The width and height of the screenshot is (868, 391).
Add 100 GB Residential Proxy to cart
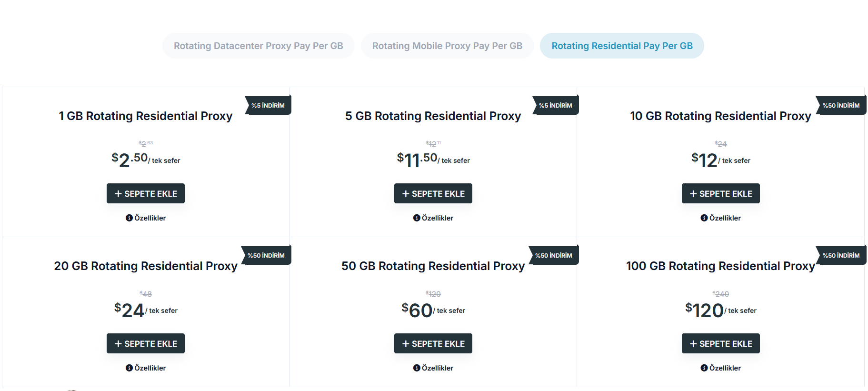(x=721, y=343)
